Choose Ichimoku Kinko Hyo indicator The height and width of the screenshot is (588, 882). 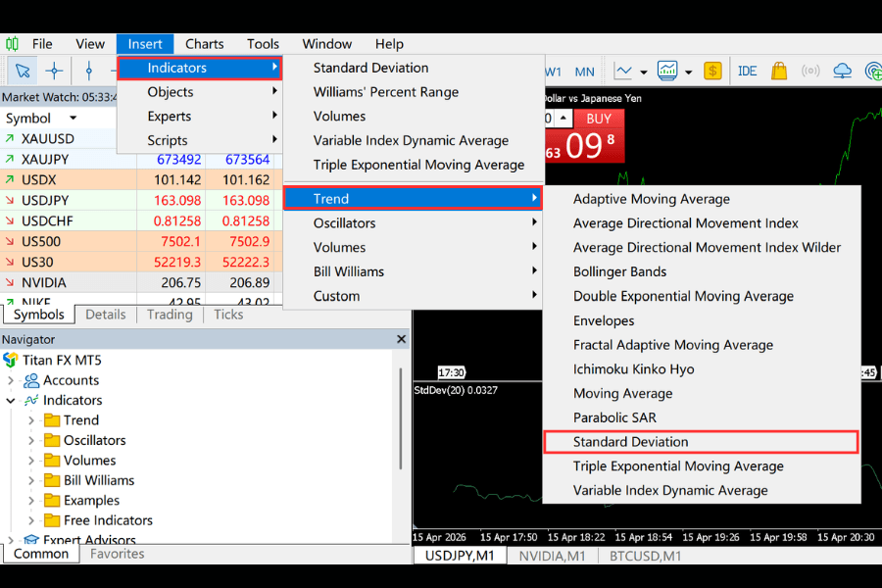click(701, 369)
